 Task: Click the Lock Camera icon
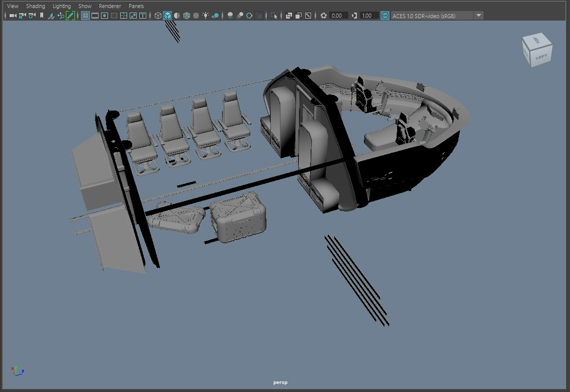click(x=22, y=16)
